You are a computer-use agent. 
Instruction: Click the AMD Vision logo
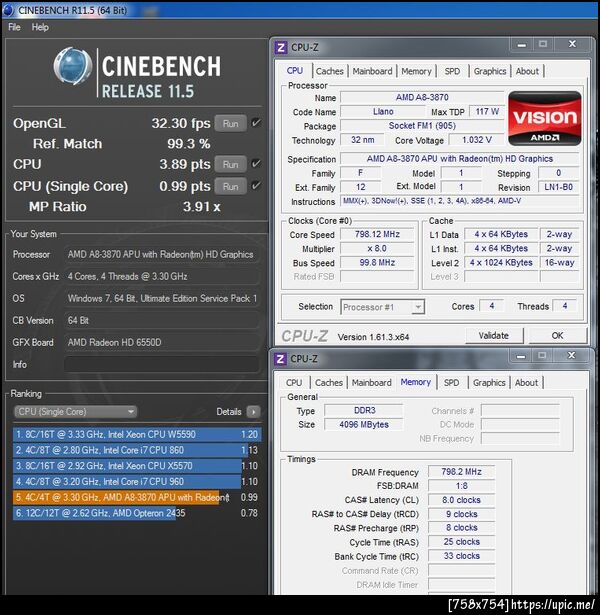tap(545, 118)
